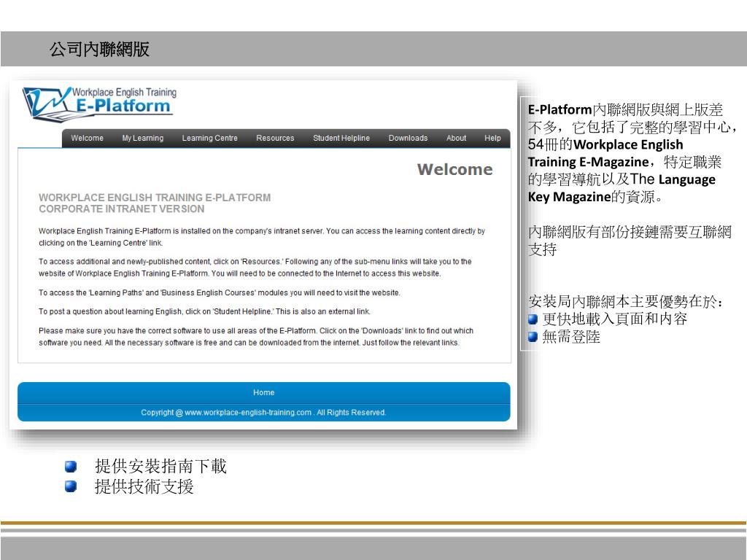747x560 pixels.
Task: Click the 'CORPORATE INTRANET VERSION' subheading
Action: [x=122, y=209]
